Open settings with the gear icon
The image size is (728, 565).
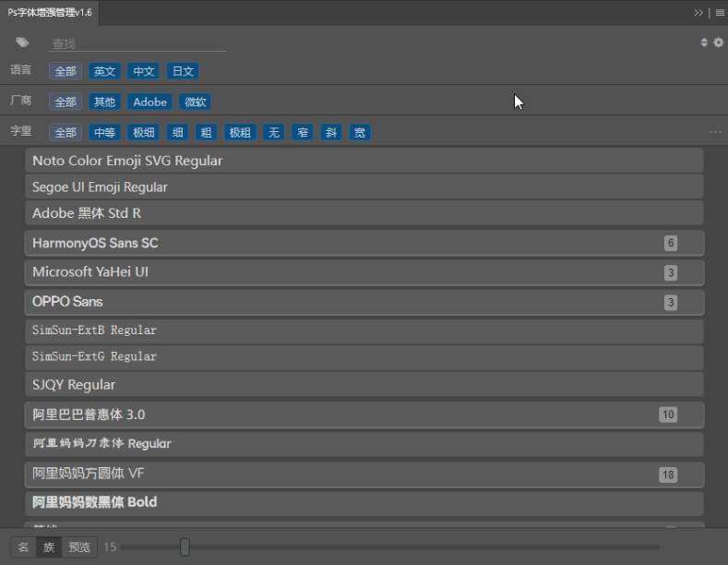[x=718, y=42]
